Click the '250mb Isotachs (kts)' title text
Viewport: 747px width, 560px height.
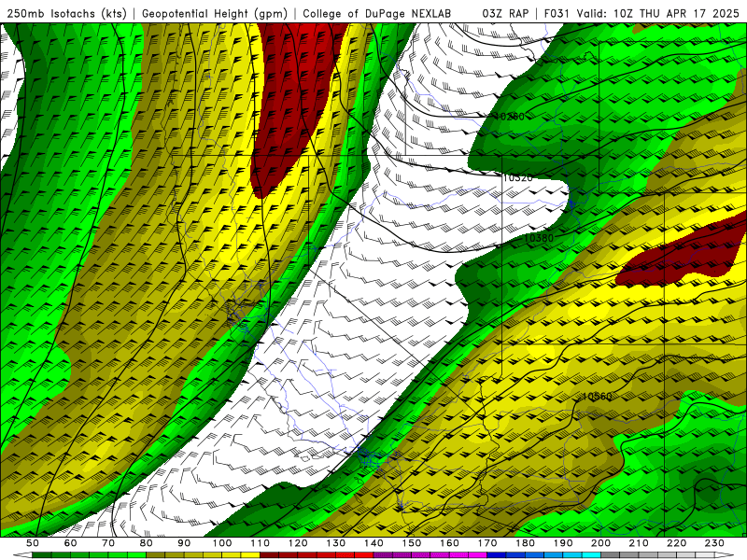(x=66, y=14)
